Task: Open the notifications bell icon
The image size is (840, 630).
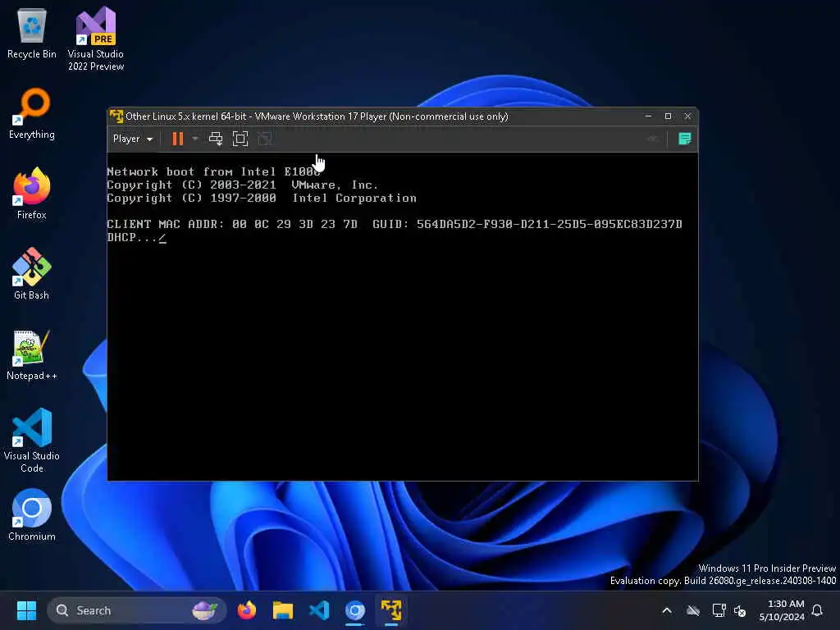Action: pos(817,610)
